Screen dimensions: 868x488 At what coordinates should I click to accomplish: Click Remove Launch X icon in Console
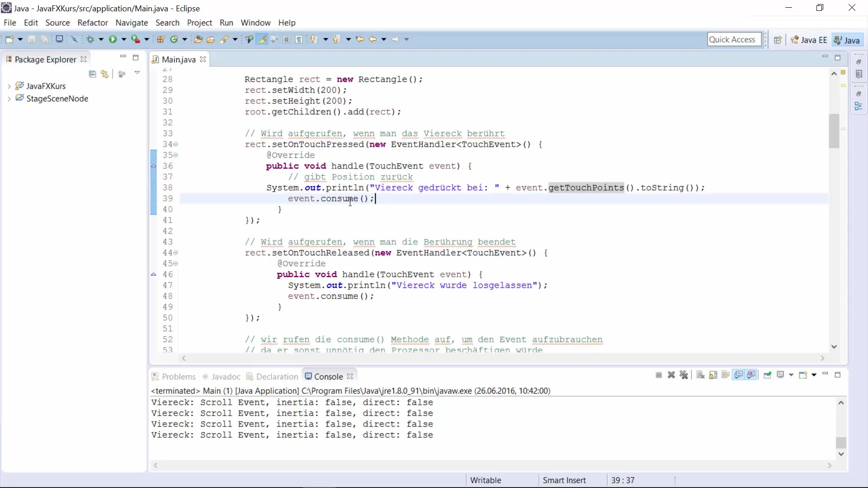coord(671,375)
